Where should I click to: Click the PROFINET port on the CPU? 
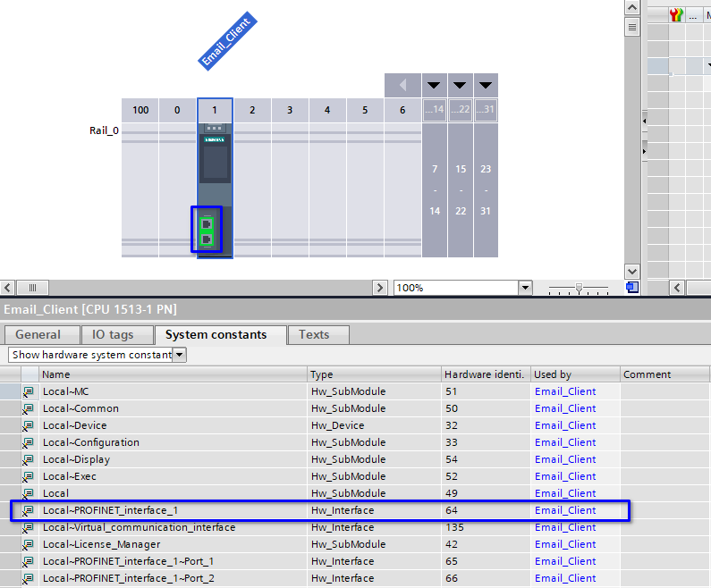pos(207,231)
